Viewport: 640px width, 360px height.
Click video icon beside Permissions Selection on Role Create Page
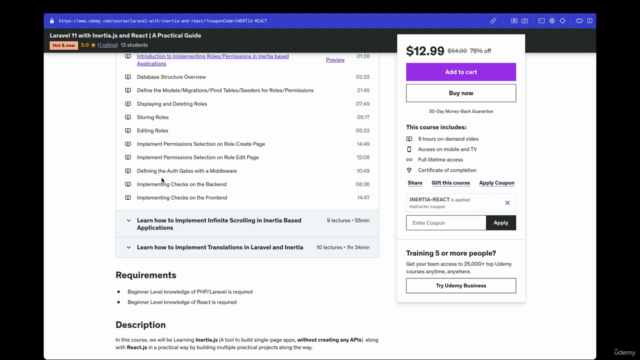click(128, 144)
